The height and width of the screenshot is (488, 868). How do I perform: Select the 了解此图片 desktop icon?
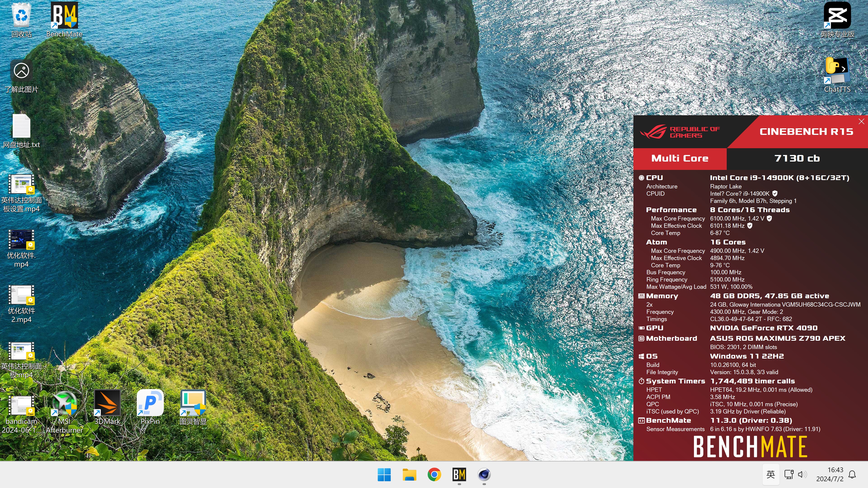(21, 76)
